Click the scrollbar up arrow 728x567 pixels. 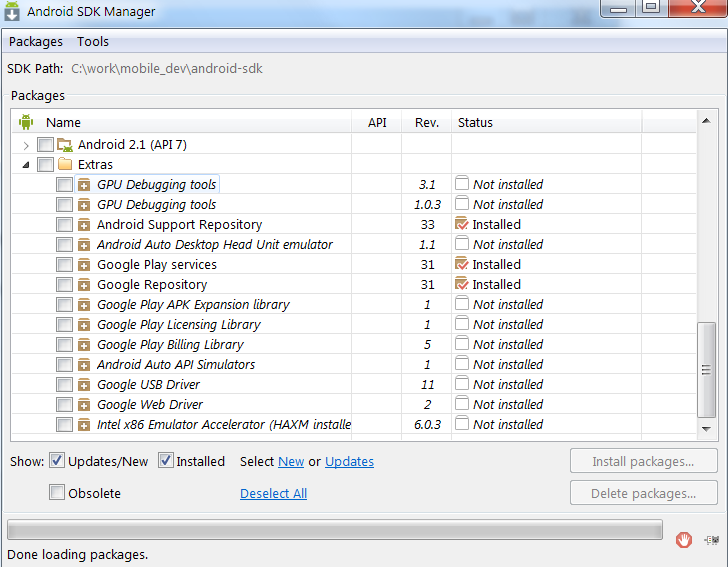[x=706, y=121]
